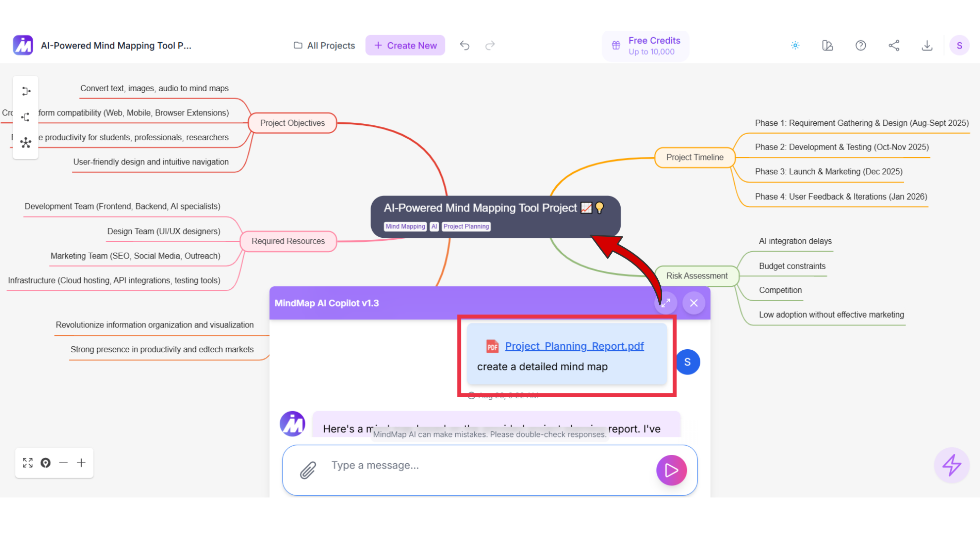
Task: Select the Required Resources node
Action: (288, 241)
